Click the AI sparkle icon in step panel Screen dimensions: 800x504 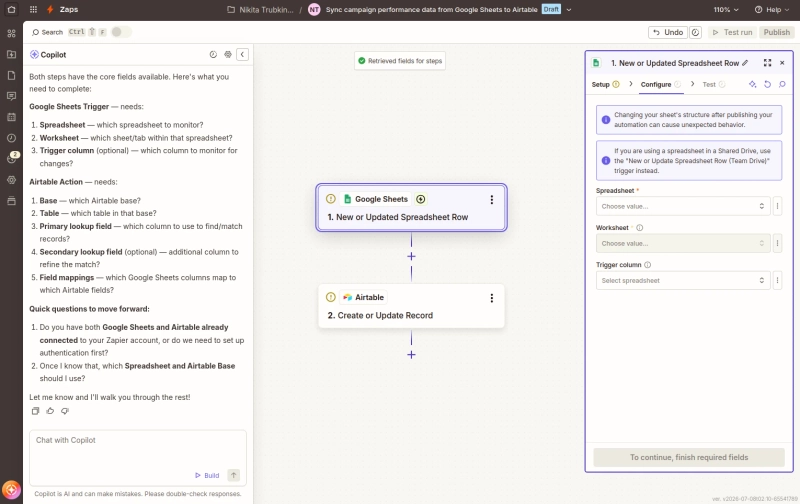pyautogui.click(x=752, y=84)
